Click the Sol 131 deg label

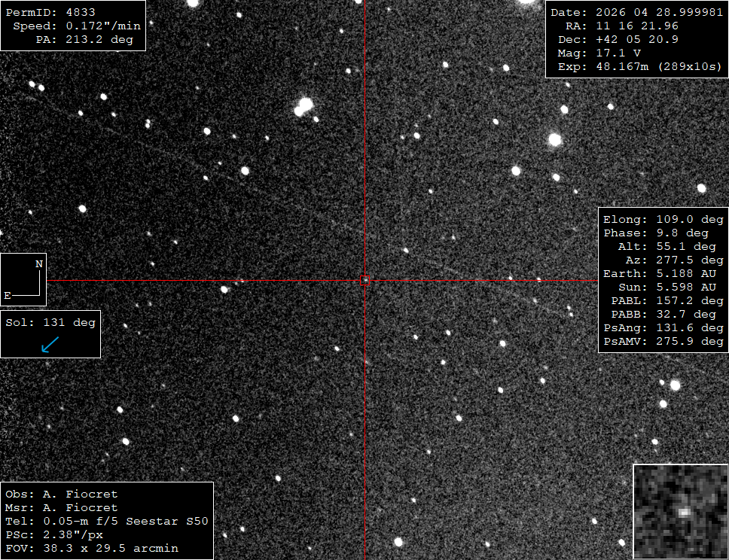coord(50,322)
